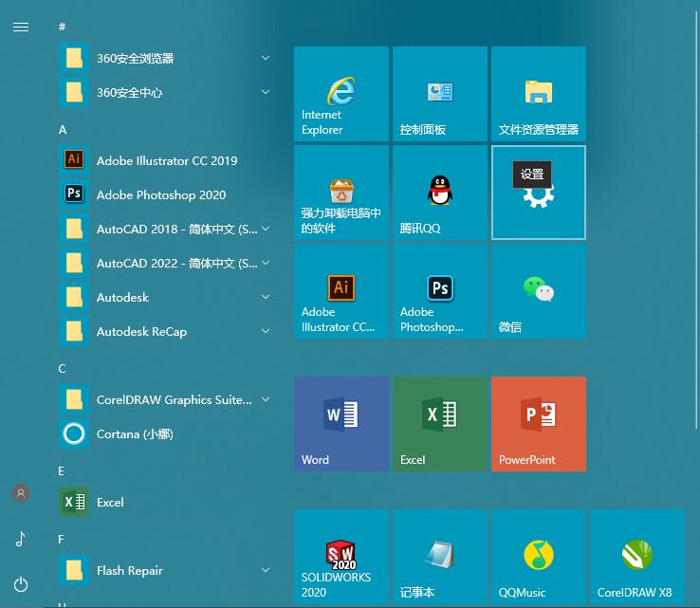700x608 pixels.
Task: Launch 强力卸载电脑中的软件 tile
Action: tap(341, 193)
